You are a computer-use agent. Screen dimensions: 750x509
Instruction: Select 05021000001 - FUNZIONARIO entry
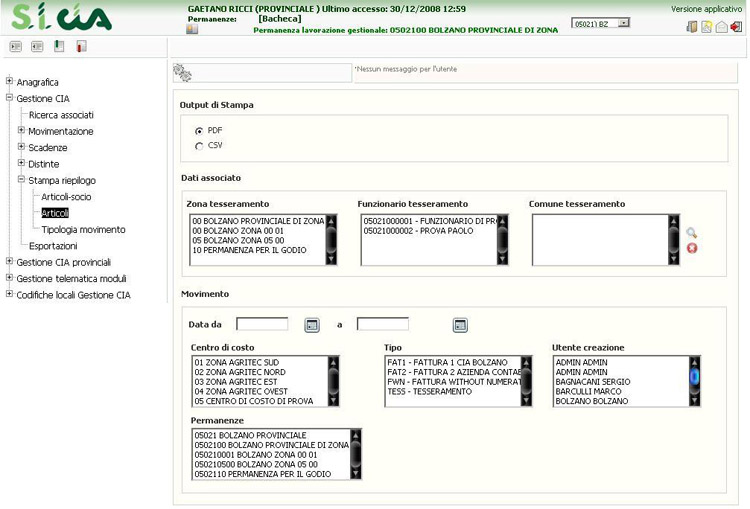pos(430,221)
